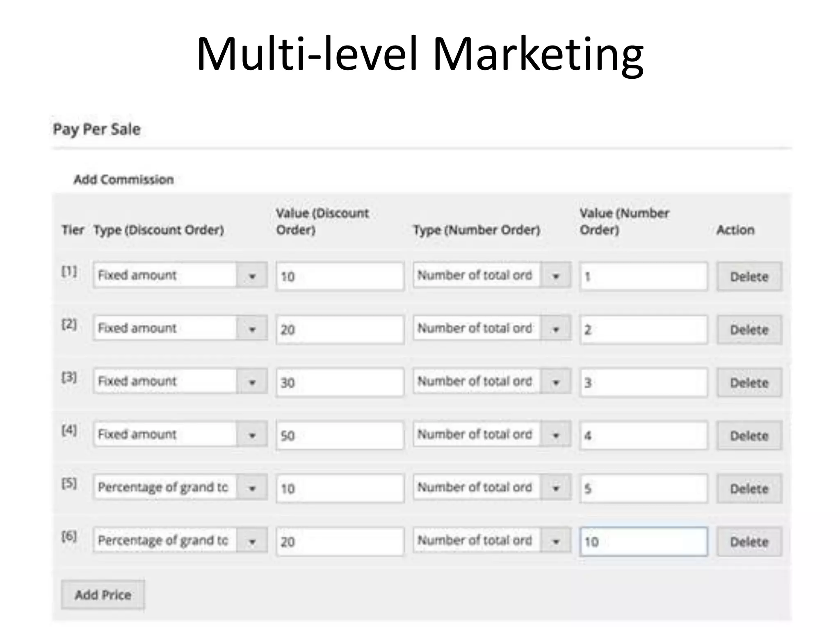
Task: Click tier 1 discount value field showing 10
Action: (340, 276)
